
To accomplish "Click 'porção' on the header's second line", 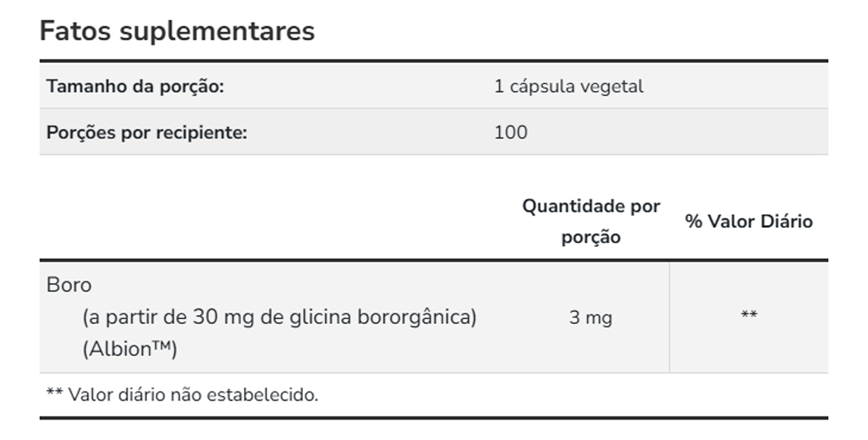I will click(x=591, y=237).
